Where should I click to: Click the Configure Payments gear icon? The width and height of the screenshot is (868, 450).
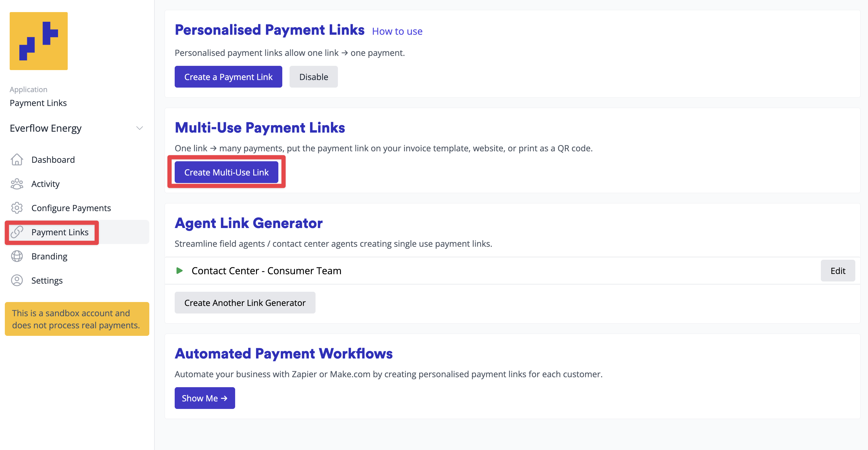17,208
